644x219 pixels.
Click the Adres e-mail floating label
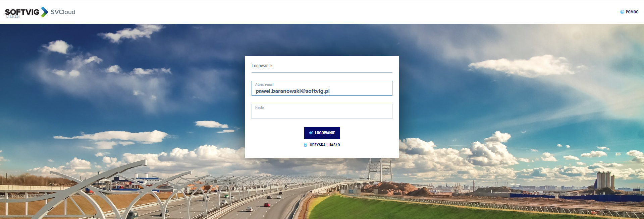(x=264, y=84)
